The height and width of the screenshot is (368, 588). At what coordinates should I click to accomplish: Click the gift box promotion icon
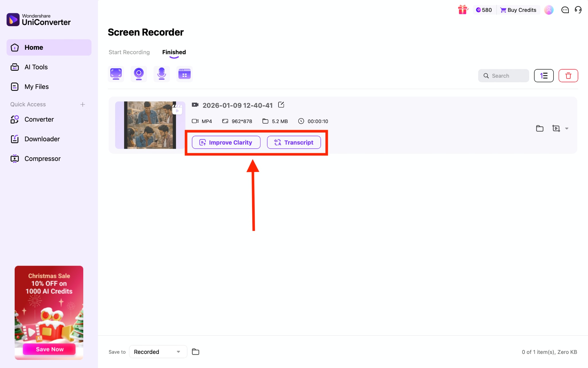[x=463, y=9]
